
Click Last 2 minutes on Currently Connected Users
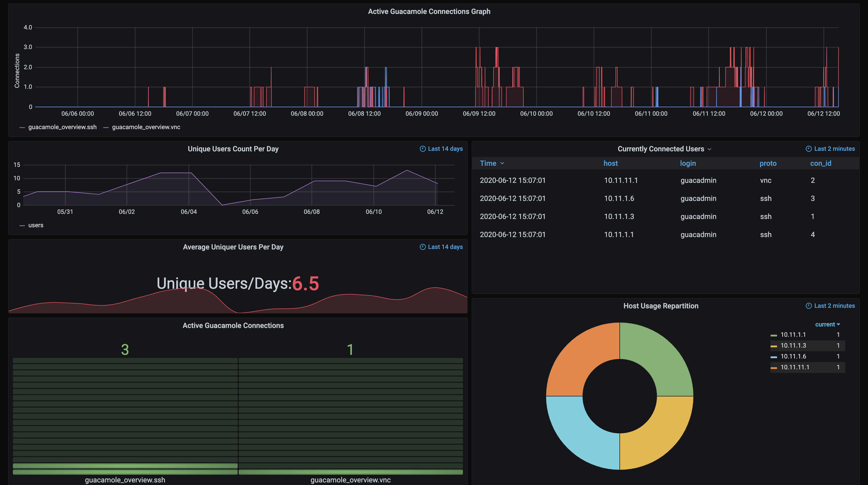[834, 148]
